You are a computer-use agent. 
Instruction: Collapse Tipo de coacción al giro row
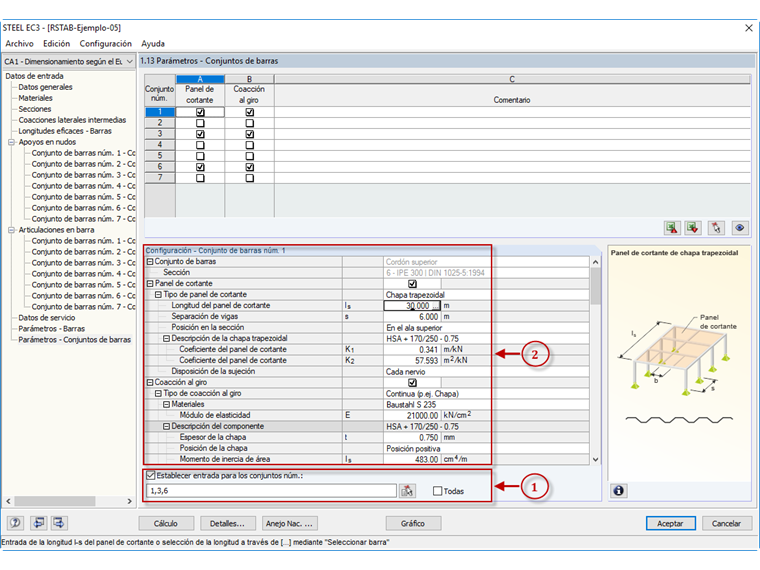pyautogui.click(x=158, y=394)
